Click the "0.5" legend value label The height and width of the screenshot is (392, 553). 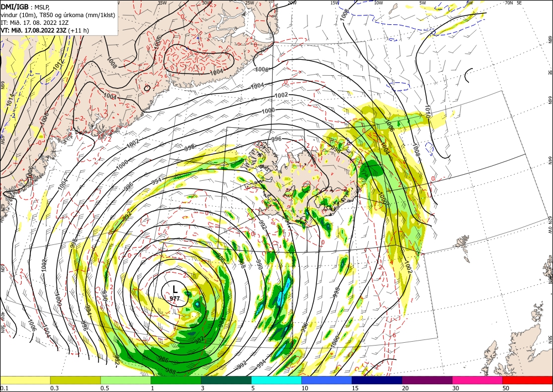105,388
